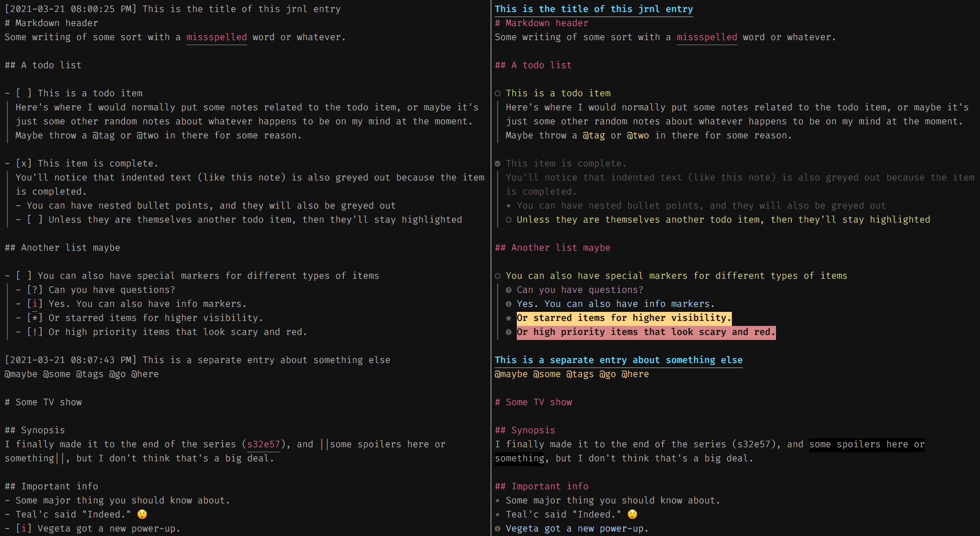Select the "## A todo list" section heading
The width and height of the screenshot is (980, 536).
point(533,65)
